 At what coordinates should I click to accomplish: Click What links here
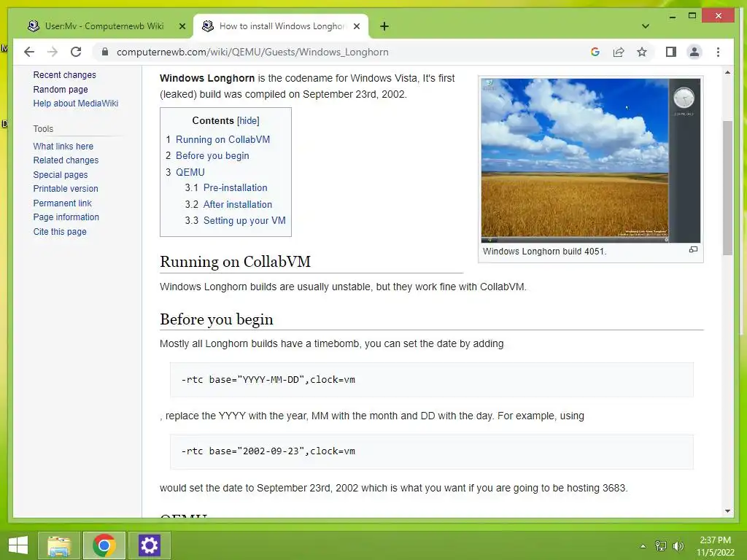pyautogui.click(x=63, y=146)
